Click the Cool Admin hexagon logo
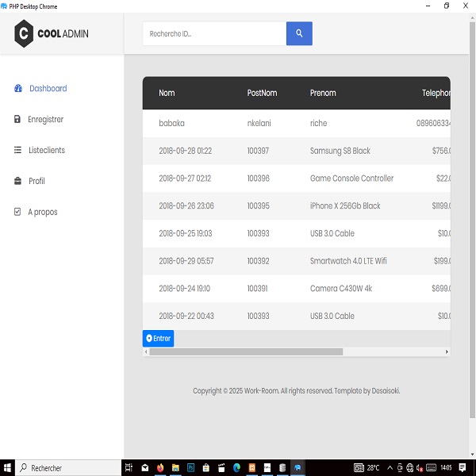The width and height of the screenshot is (476, 476). pyautogui.click(x=24, y=33)
